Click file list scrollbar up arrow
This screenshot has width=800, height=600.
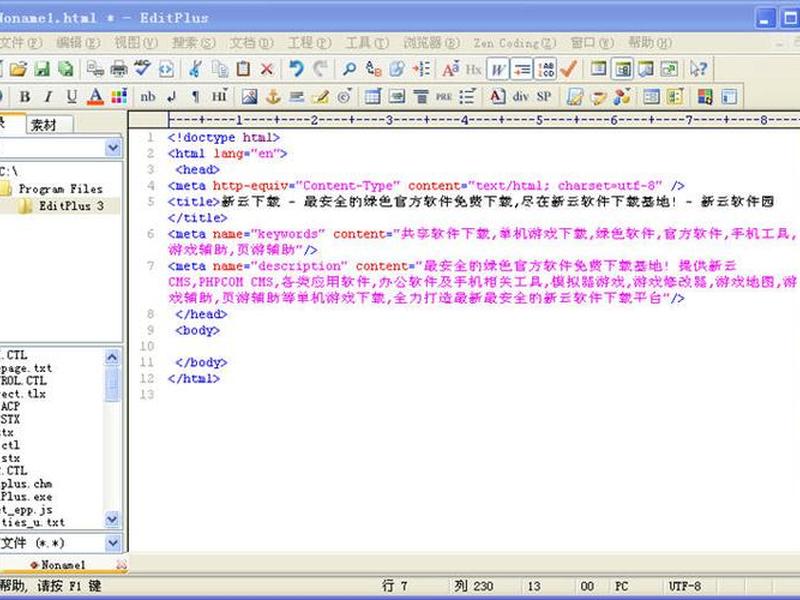(112, 358)
